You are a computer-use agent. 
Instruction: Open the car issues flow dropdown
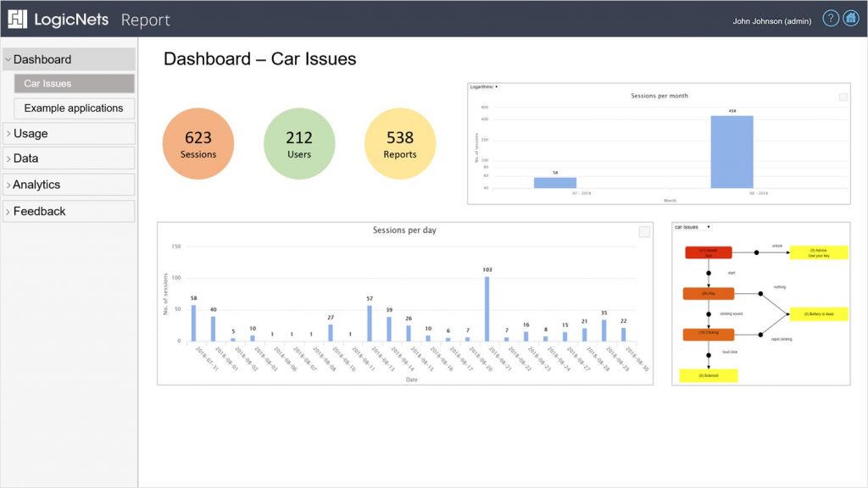coord(693,227)
